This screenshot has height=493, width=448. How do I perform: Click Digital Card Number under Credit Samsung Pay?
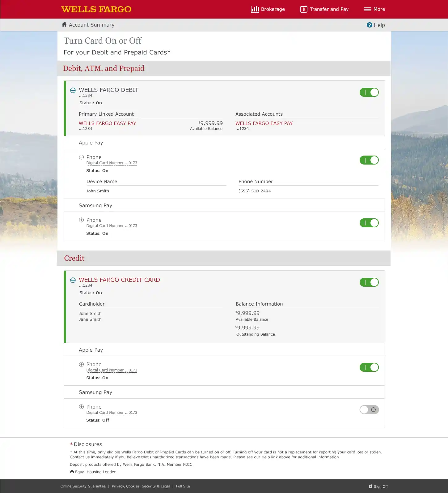pos(112,413)
